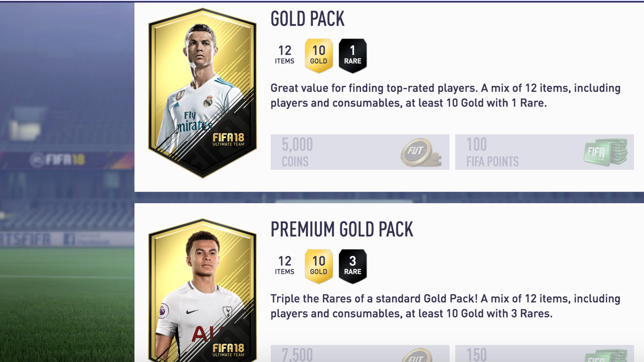Click the 12 Items count in Premium Gold Pack
644x362 pixels.
[284, 265]
